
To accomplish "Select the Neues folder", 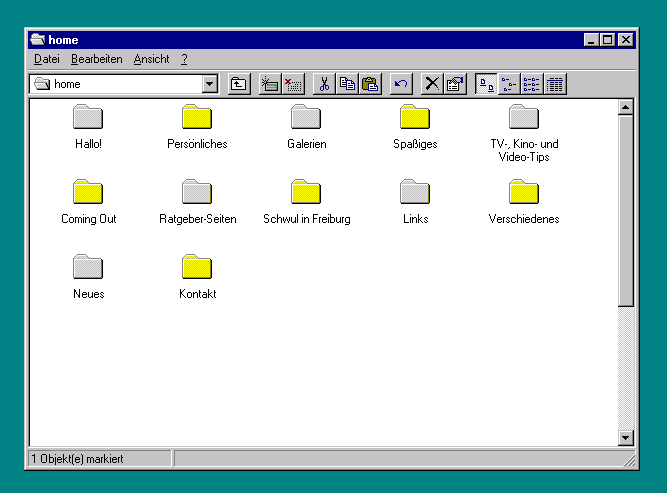I will pyautogui.click(x=88, y=276).
